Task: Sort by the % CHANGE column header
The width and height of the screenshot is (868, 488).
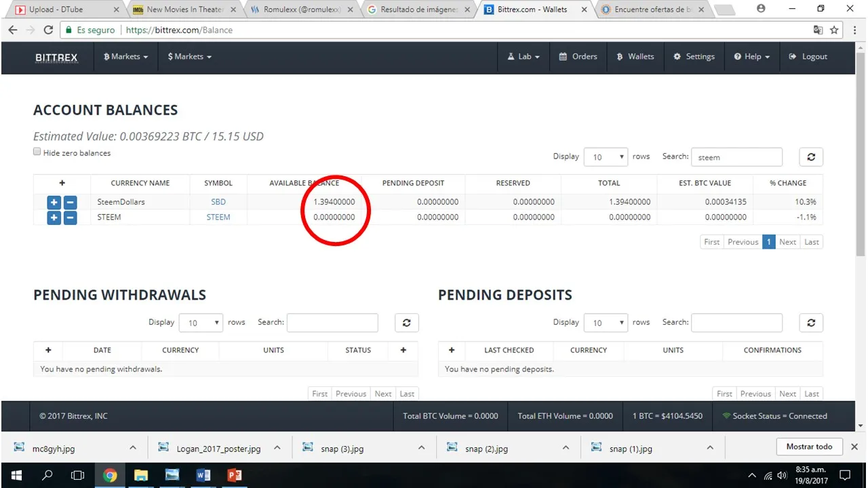Action: pyautogui.click(x=788, y=183)
